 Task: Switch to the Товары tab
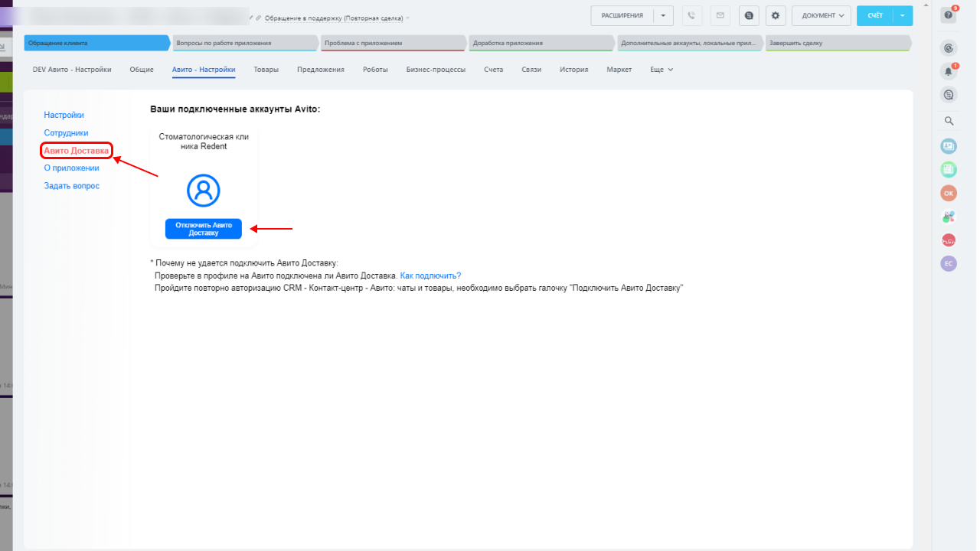pyautogui.click(x=266, y=70)
